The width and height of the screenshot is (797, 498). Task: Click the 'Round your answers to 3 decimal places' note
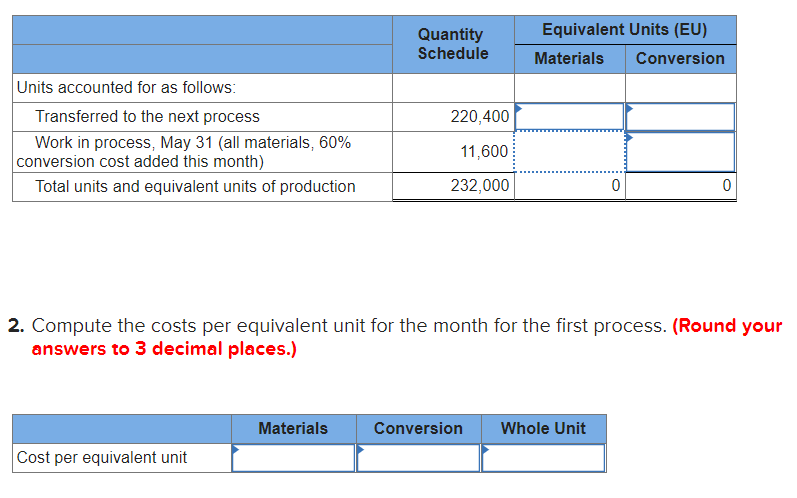click(407, 337)
